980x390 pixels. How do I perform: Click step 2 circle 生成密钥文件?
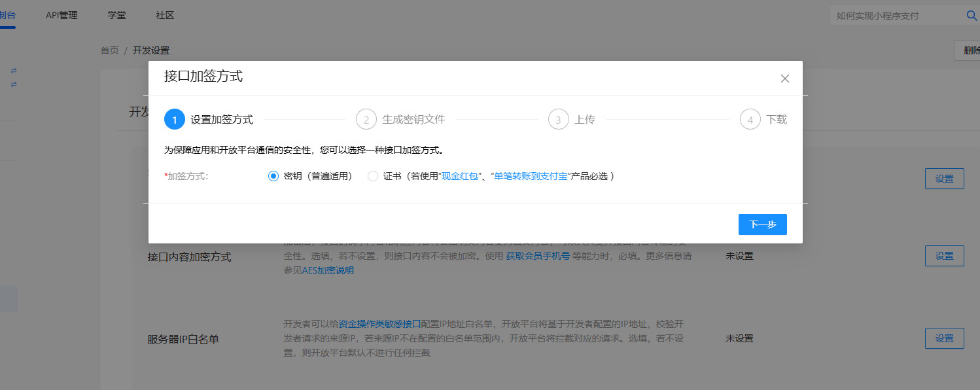coord(366,120)
